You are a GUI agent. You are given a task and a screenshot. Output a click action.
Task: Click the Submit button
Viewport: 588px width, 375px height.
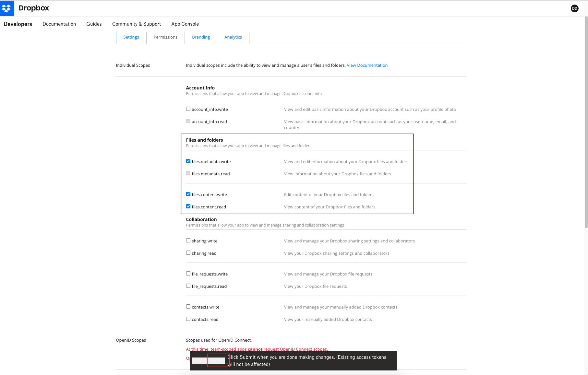(216, 361)
